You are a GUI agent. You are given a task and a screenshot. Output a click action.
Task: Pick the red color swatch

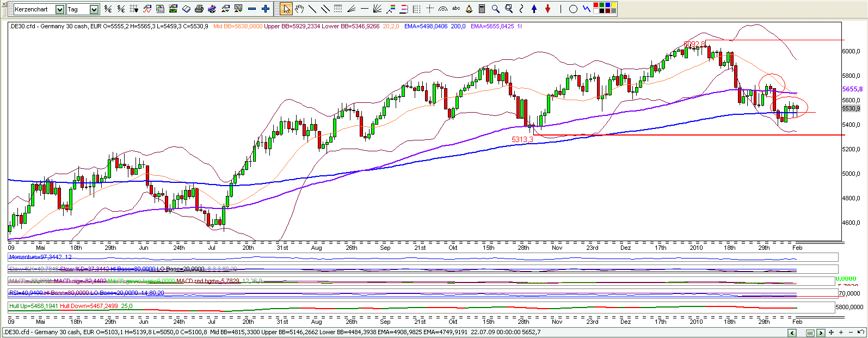coord(596,5)
